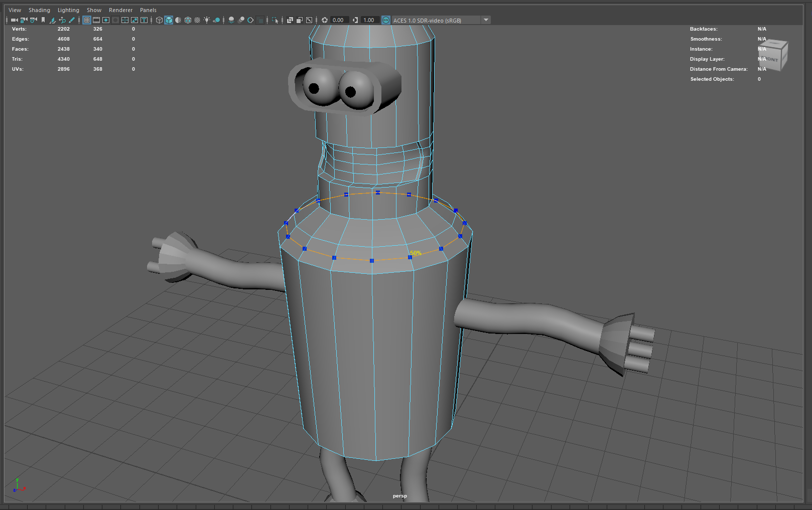
Task: Click the UVs: count value 2896
Action: coord(64,69)
